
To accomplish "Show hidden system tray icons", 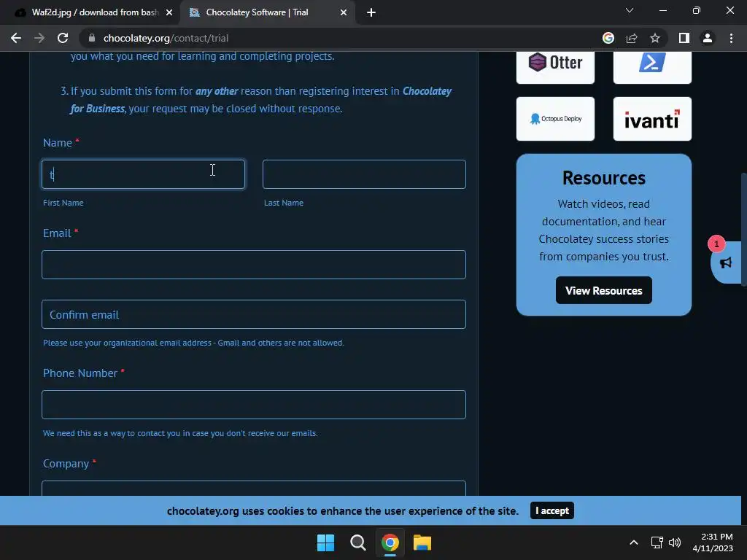I will (x=634, y=542).
